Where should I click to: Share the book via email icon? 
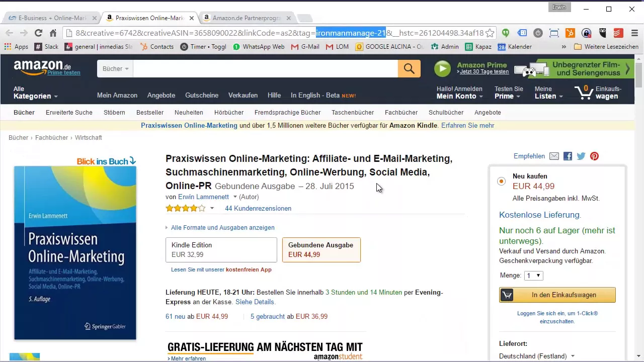pos(554,156)
